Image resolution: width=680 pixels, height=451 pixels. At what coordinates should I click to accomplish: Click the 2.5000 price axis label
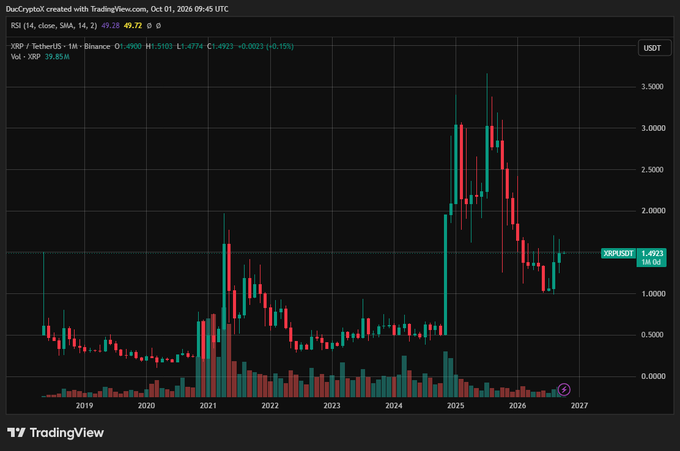652,170
